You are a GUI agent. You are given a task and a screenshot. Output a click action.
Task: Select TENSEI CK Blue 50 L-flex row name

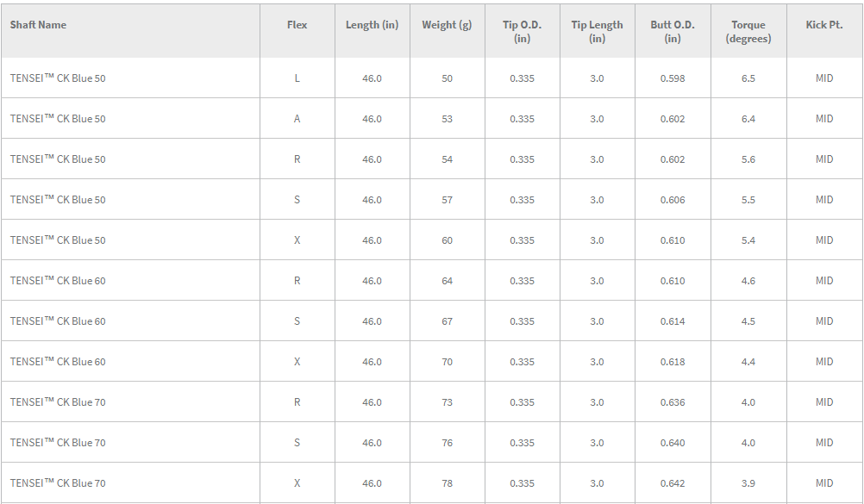coord(58,78)
